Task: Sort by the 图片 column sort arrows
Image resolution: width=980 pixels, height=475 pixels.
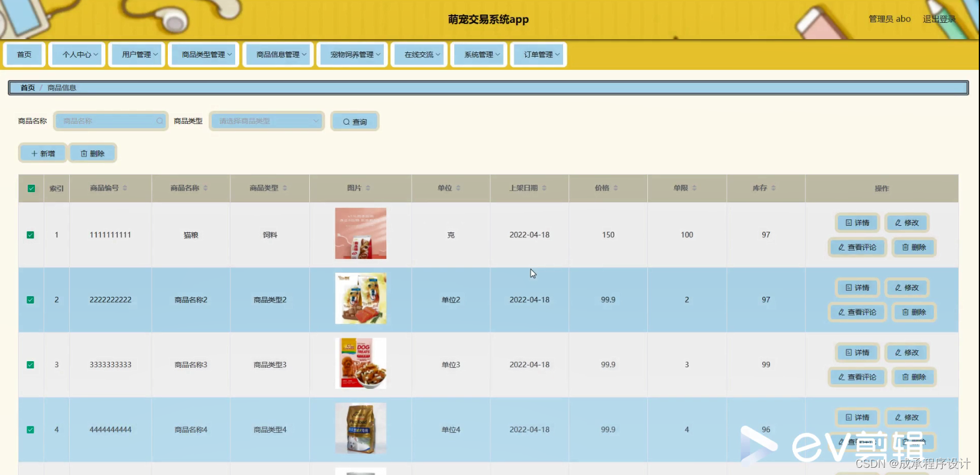Action: 368,188
